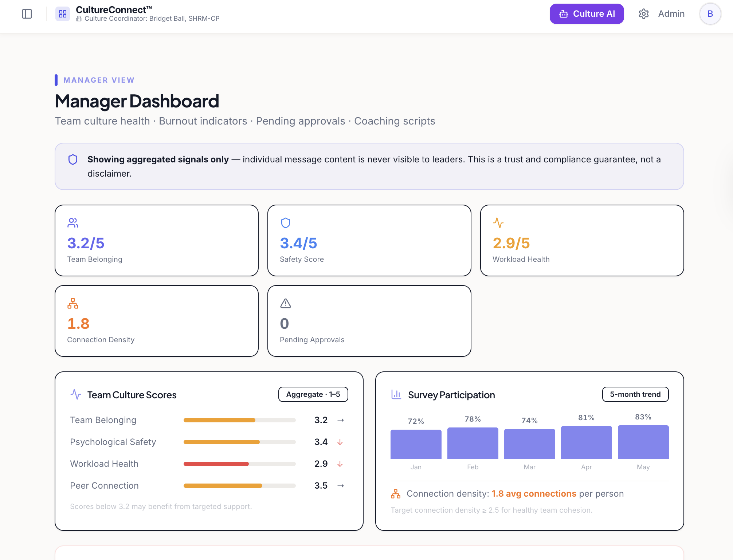Open the Culture AI assistant
The height and width of the screenshot is (560, 733).
pyautogui.click(x=587, y=14)
